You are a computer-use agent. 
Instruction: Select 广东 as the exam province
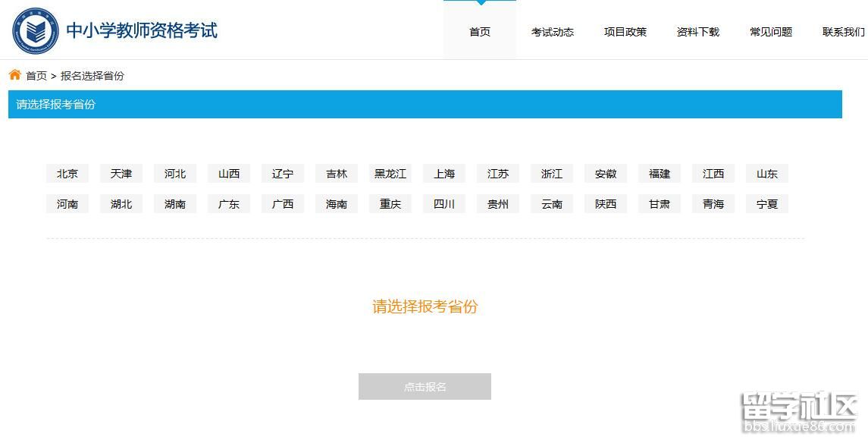point(228,203)
